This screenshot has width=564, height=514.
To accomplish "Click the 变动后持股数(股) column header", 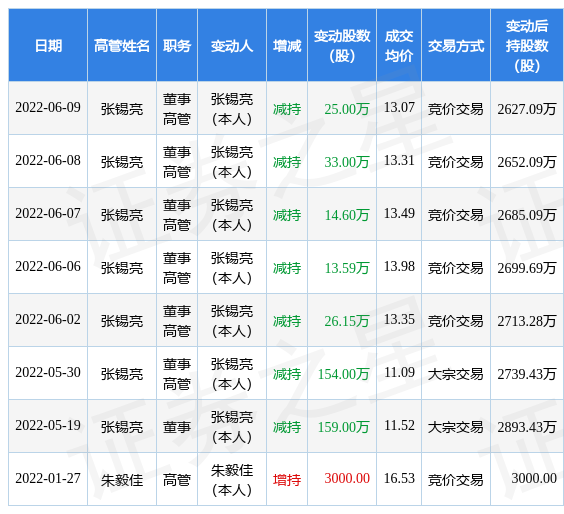I will 527,46.
